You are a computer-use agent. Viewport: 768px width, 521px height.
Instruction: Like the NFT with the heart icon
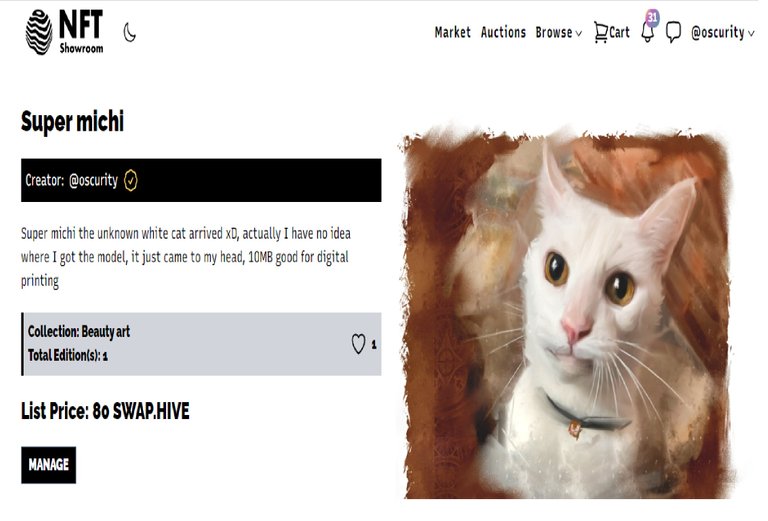coord(358,344)
